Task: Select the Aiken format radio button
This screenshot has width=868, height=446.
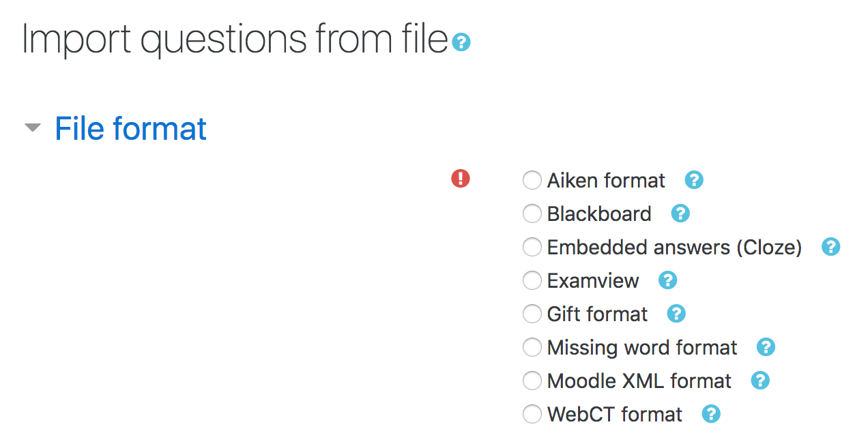Action: click(x=532, y=180)
